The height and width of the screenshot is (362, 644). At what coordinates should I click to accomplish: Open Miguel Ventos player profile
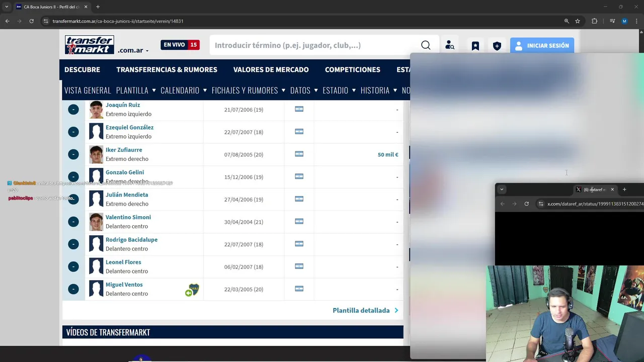coord(124,285)
